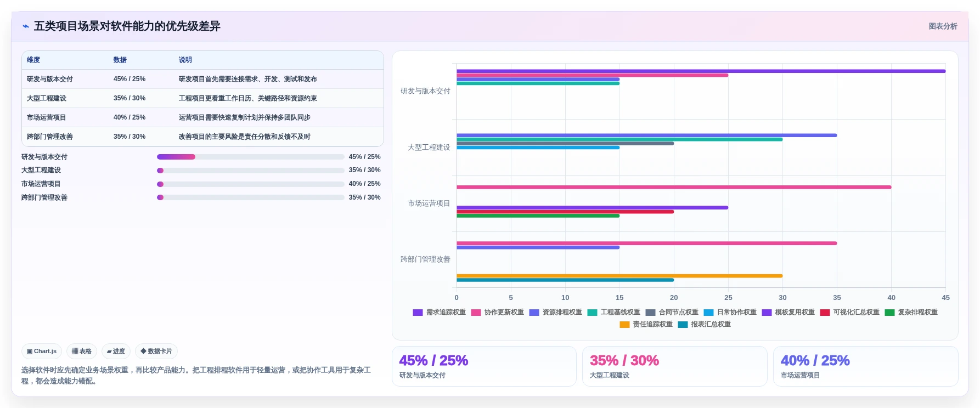Click the 图表分析 label
The width and height of the screenshot is (980, 408).
pyautogui.click(x=943, y=26)
